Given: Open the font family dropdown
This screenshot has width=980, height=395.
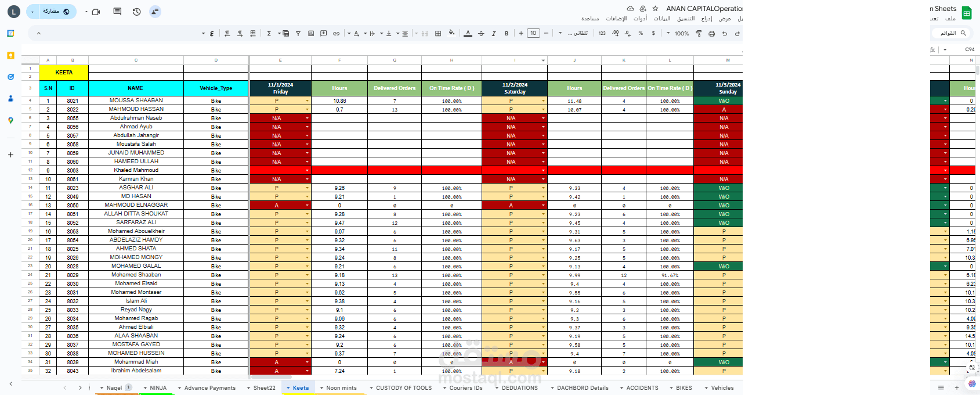Looking at the screenshot, I should pos(573,34).
